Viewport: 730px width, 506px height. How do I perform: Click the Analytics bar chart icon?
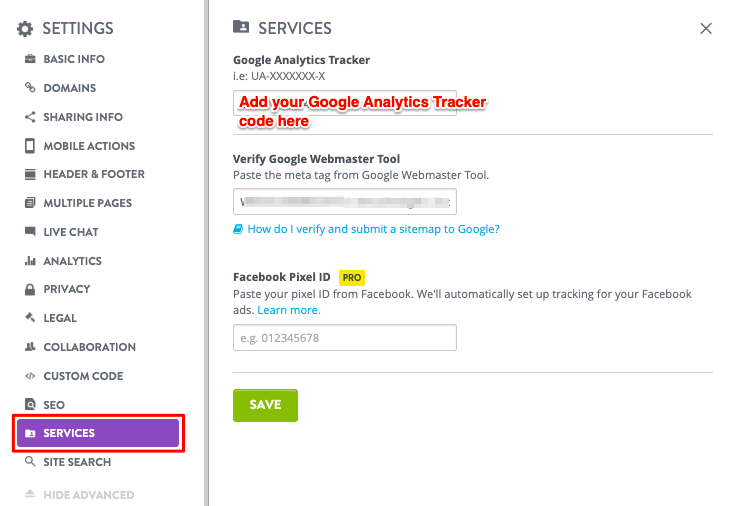click(30, 261)
